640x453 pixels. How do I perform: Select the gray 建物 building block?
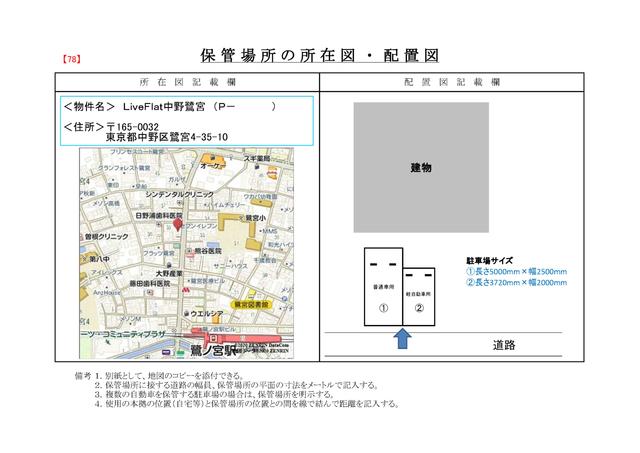[x=421, y=167]
